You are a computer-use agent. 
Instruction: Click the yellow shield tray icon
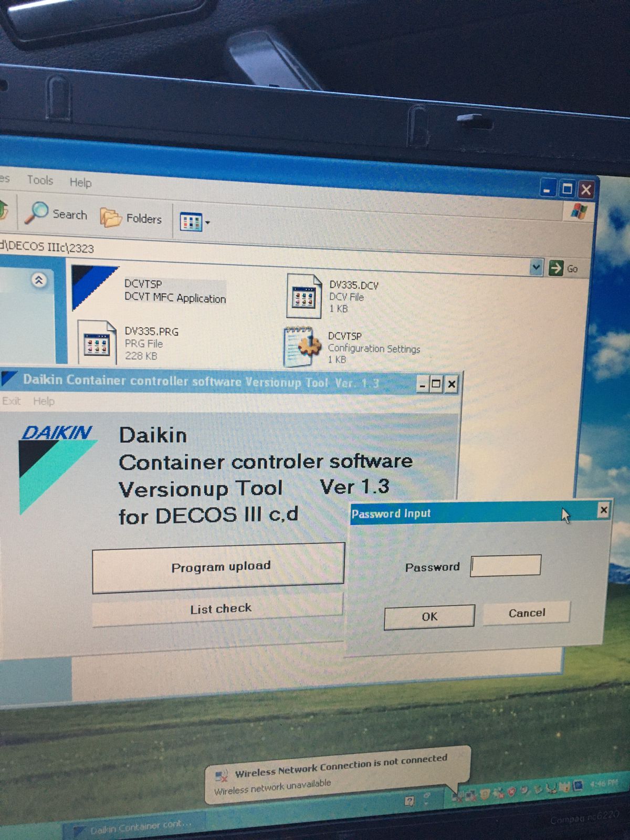tap(485, 794)
